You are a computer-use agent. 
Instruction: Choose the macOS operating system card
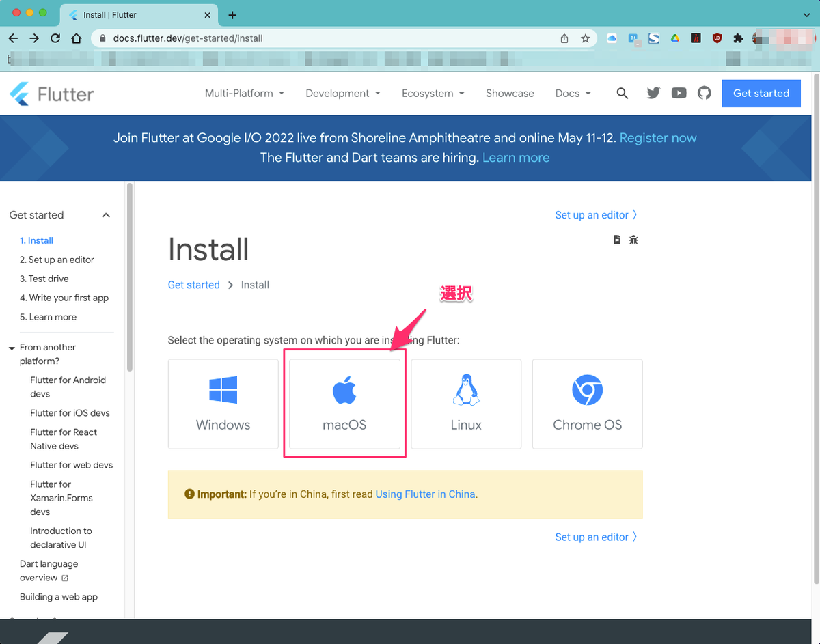344,404
